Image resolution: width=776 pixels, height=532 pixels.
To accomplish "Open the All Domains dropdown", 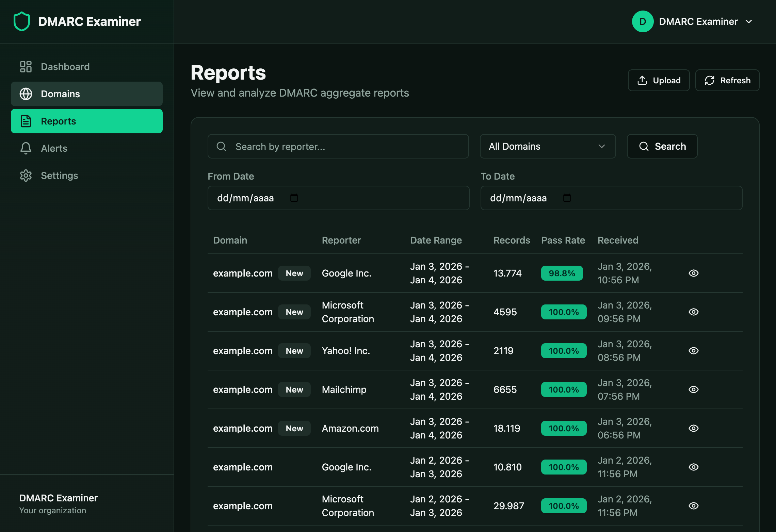I will [x=547, y=146].
